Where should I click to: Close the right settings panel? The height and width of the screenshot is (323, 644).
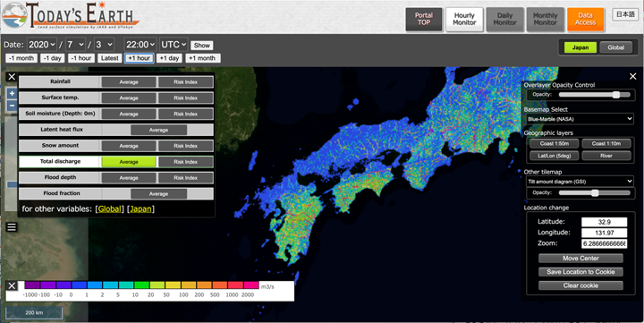633,76
